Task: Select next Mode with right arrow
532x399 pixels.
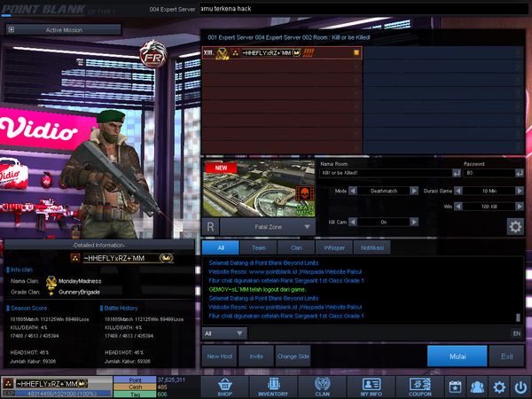Action: (x=414, y=191)
